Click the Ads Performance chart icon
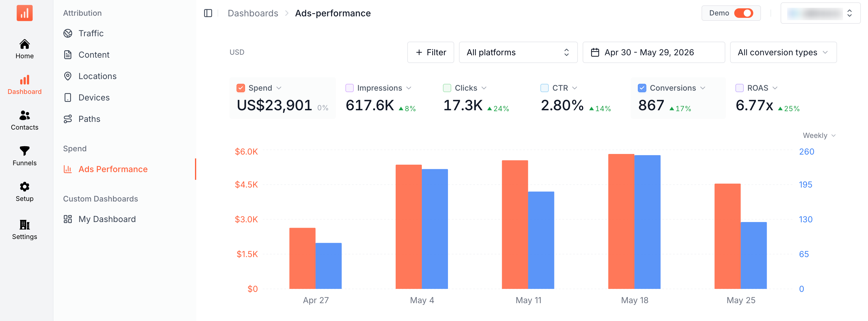This screenshot has width=868, height=321. (68, 169)
